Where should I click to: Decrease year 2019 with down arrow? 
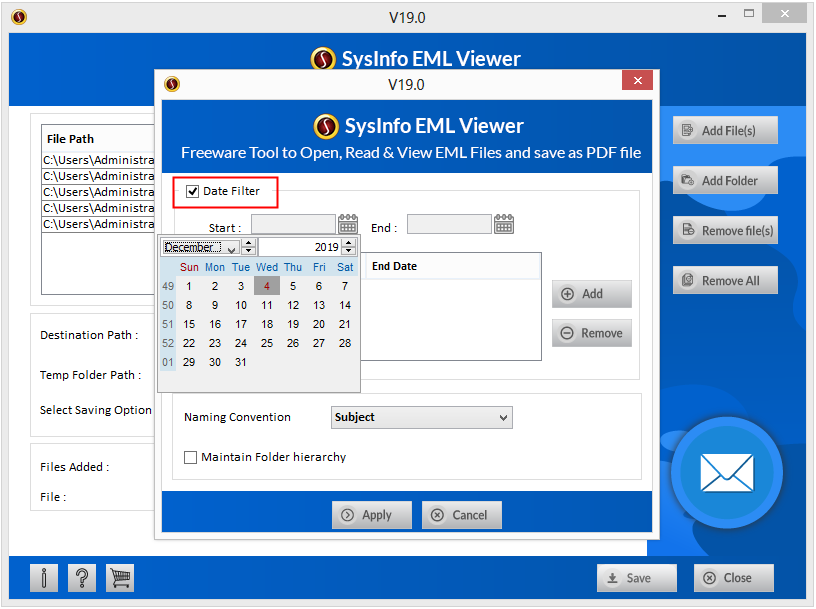(349, 251)
